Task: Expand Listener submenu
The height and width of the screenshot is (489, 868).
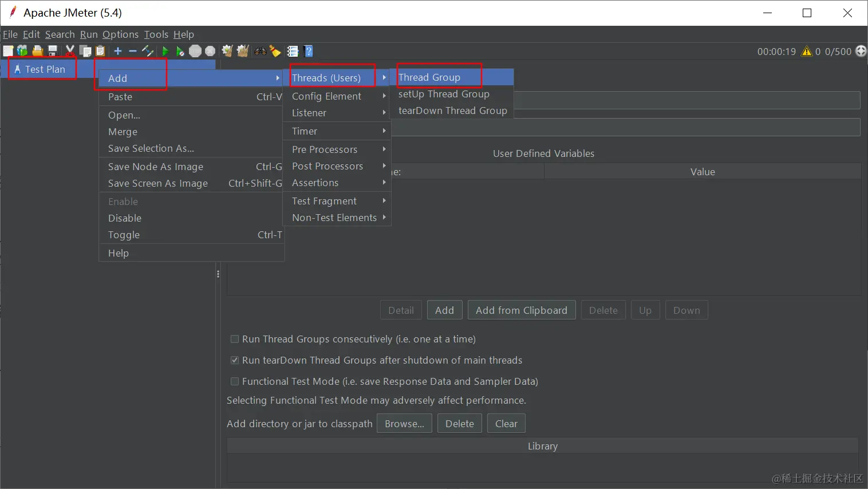Action: 337,113
